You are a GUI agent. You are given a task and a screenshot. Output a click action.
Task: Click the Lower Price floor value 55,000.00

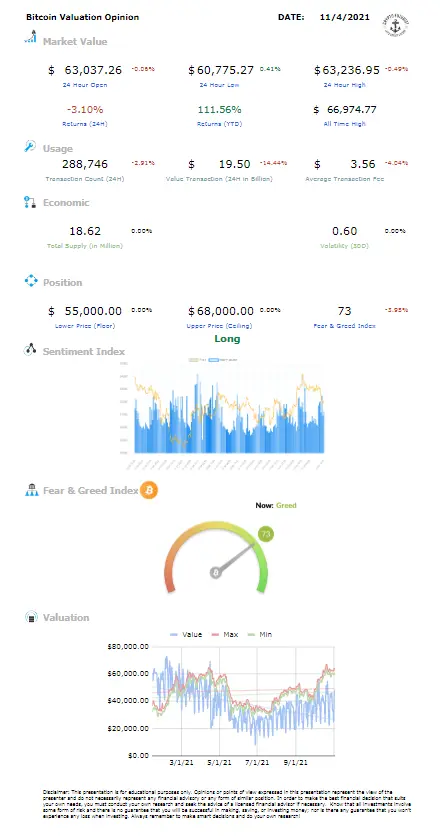(x=93, y=311)
